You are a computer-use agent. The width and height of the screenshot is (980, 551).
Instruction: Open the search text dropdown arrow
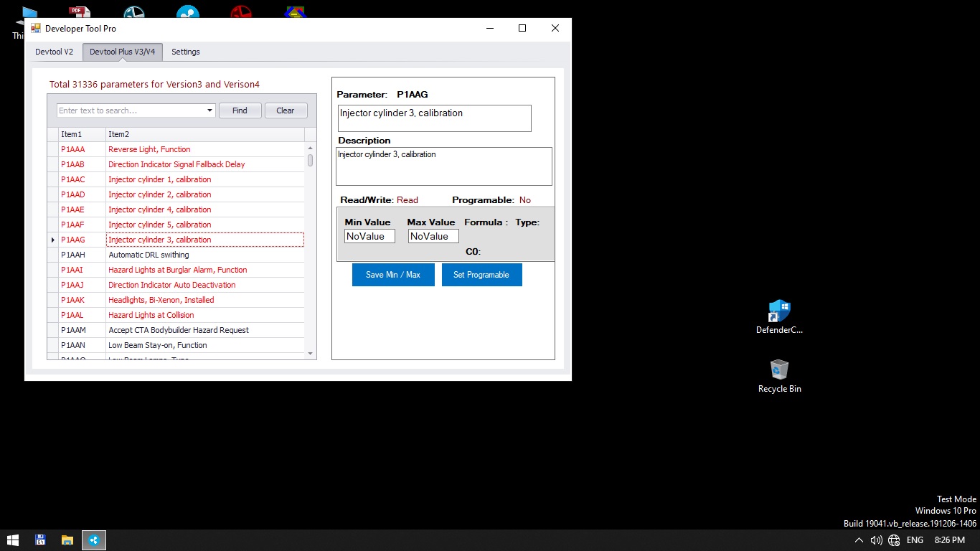[209, 110]
